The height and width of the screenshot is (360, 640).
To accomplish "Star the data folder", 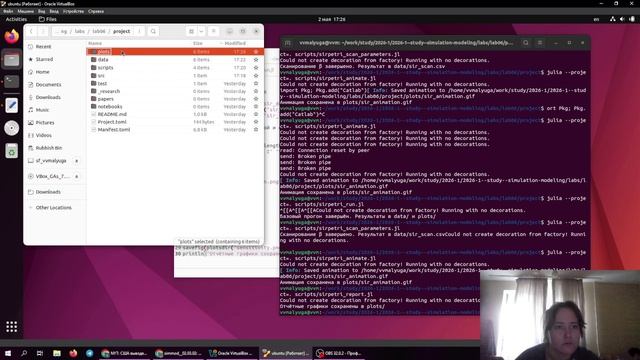I will (x=256, y=60).
